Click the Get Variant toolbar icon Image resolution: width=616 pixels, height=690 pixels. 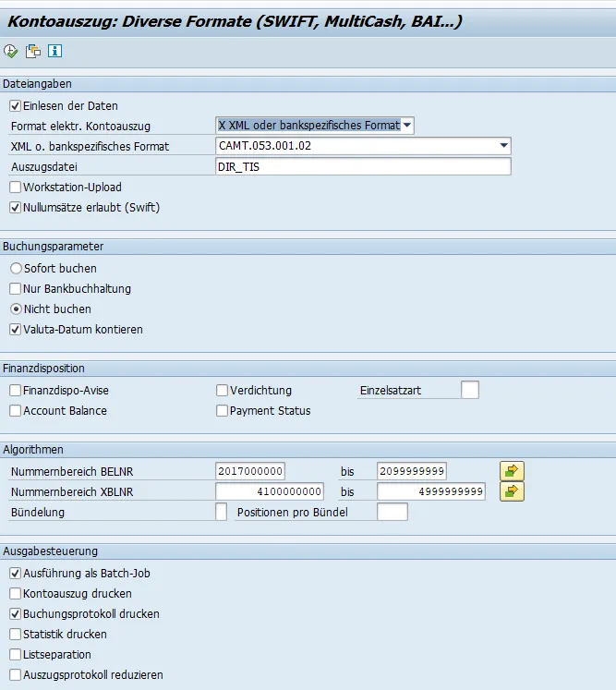point(33,52)
